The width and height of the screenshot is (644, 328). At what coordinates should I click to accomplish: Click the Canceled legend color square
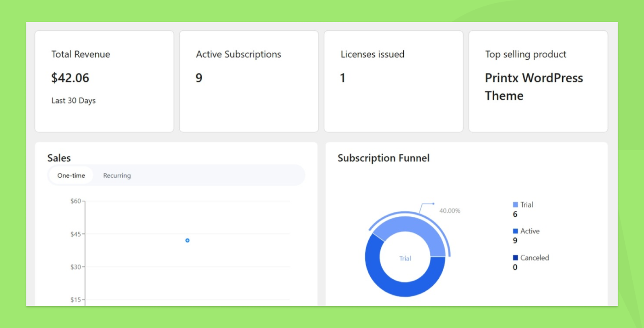click(x=515, y=258)
